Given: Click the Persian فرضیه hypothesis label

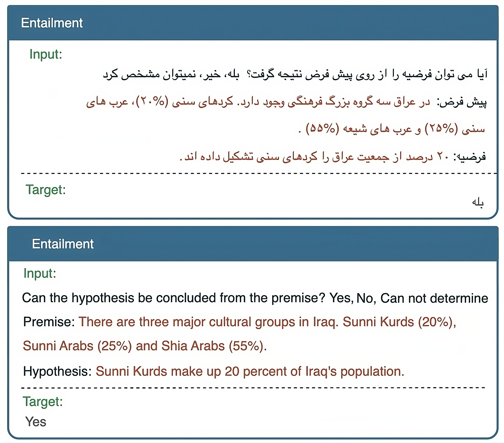Looking at the screenshot, I should tap(470, 157).
